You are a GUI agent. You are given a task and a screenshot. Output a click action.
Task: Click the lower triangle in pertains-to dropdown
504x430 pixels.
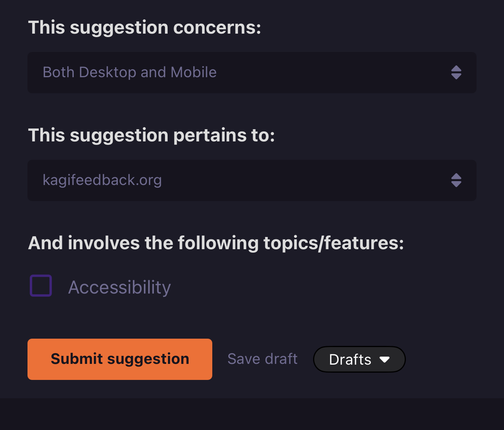click(456, 185)
